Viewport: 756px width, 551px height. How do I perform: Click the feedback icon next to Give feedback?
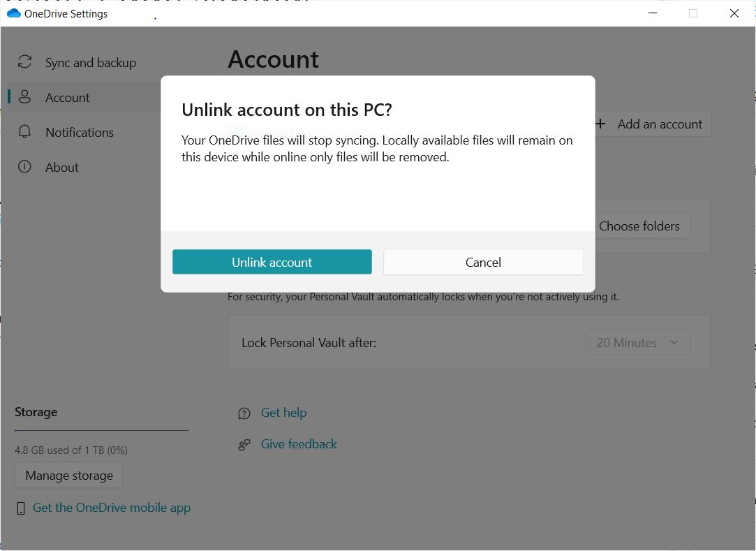(244, 444)
